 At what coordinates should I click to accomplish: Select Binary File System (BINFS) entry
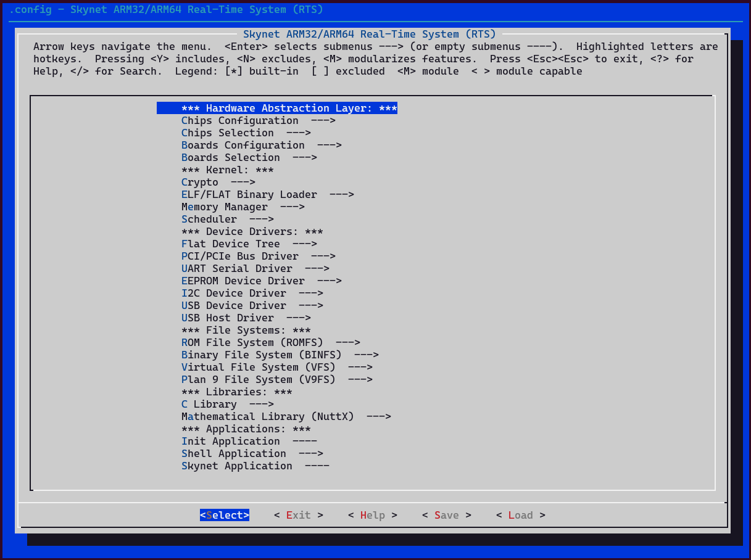coord(280,355)
